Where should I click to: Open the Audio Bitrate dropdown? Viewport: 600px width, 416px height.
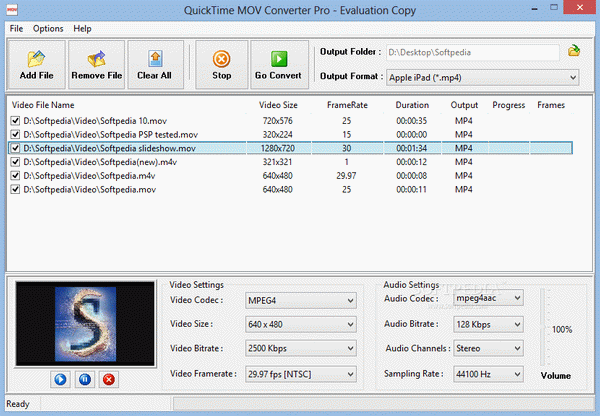coord(488,325)
